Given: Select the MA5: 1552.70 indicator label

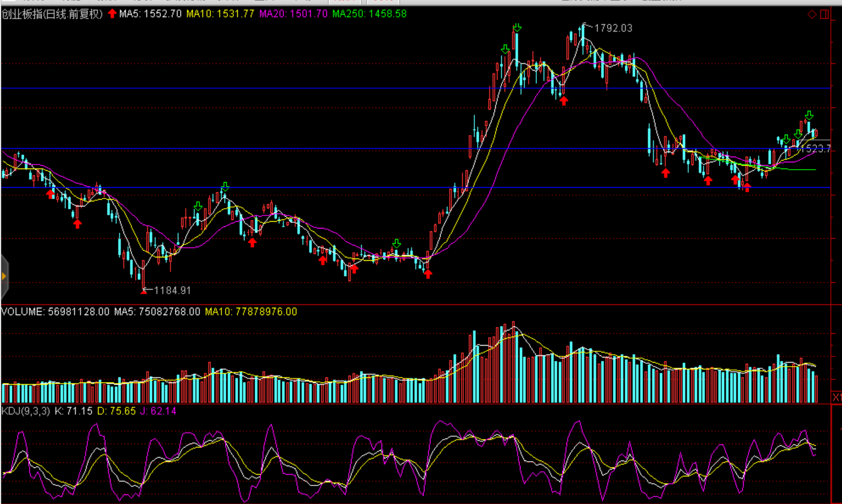Looking at the screenshot, I should coord(150,14).
